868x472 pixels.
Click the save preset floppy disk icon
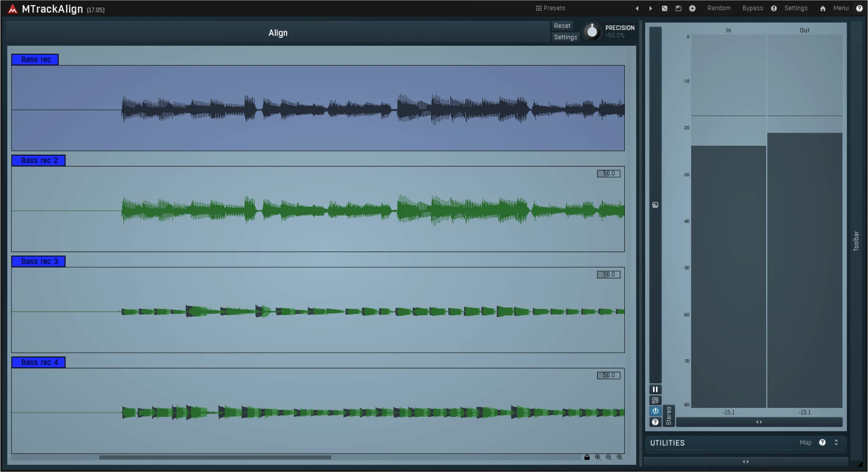pos(679,8)
